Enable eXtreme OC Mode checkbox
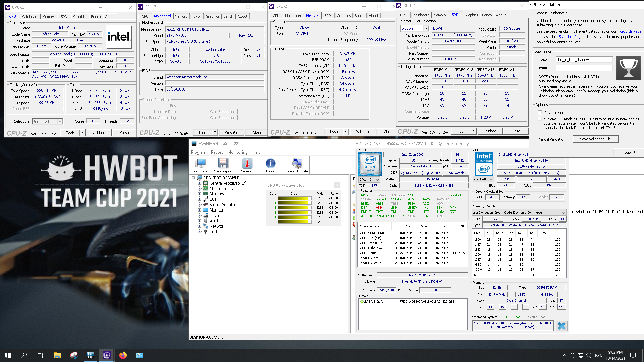 [540, 119]
